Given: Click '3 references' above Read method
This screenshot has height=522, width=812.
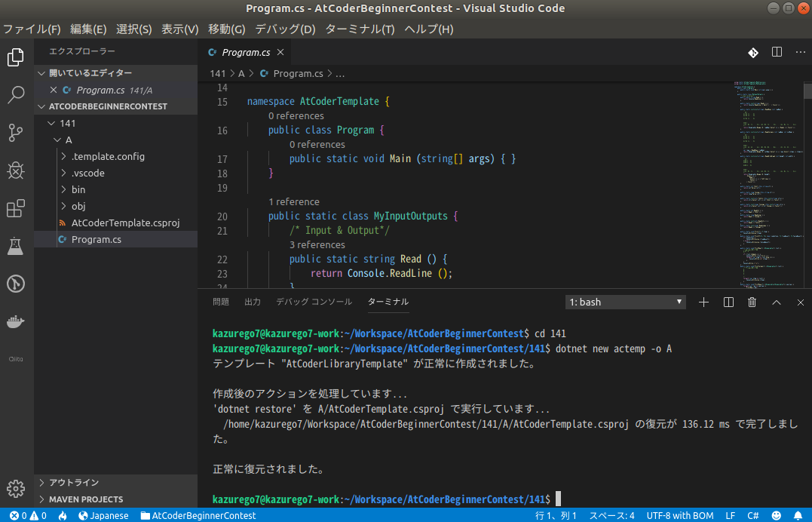Looking at the screenshot, I should point(317,244).
